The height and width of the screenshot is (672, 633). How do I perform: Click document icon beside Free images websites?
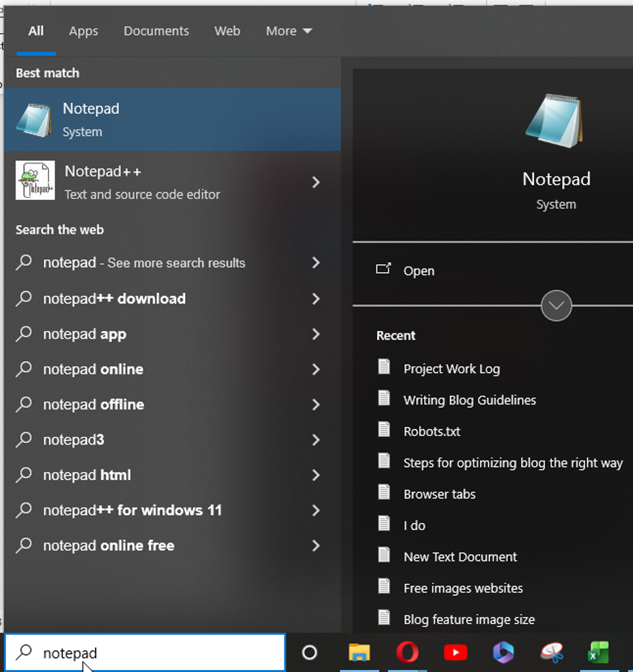384,586
